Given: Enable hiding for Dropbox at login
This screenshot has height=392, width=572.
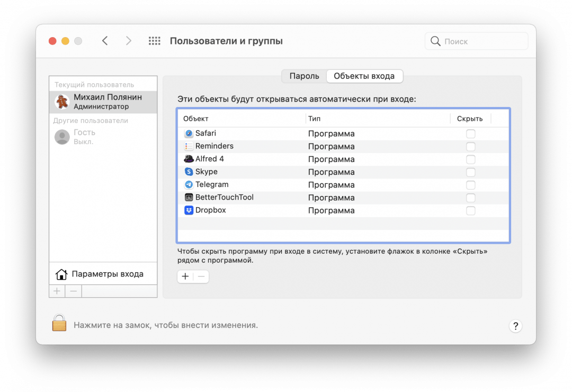Looking at the screenshot, I should coord(470,210).
